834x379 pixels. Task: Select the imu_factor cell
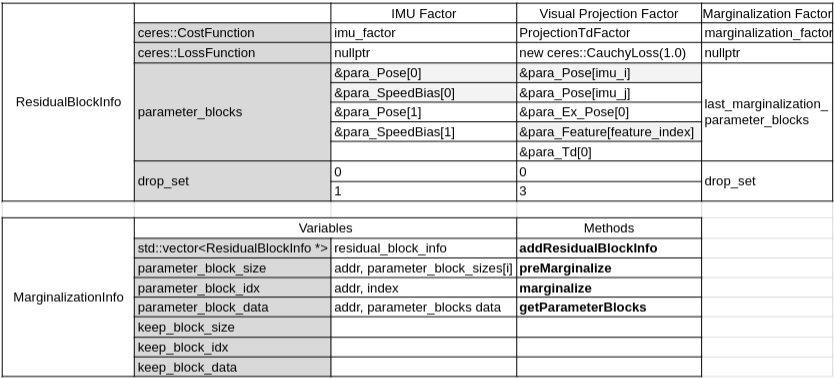[423, 33]
